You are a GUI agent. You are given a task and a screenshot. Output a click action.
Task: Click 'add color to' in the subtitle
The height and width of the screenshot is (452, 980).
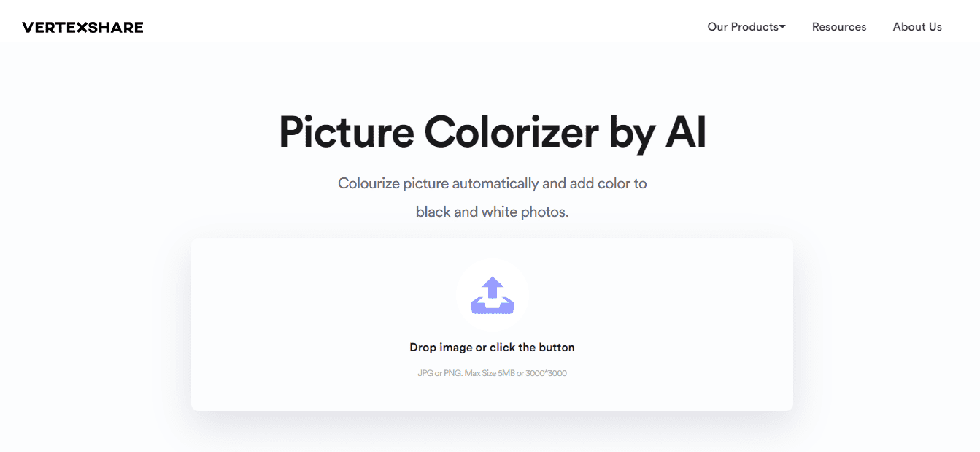point(608,183)
